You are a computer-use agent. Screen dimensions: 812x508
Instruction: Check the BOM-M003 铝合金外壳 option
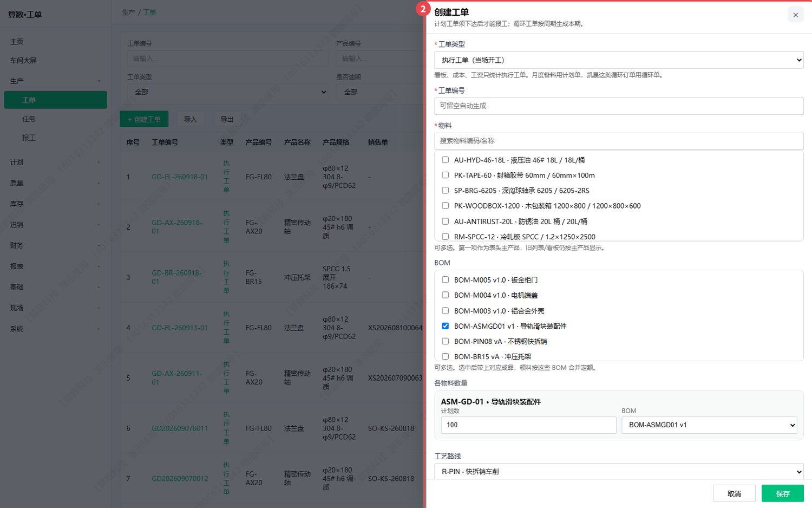pyautogui.click(x=445, y=311)
